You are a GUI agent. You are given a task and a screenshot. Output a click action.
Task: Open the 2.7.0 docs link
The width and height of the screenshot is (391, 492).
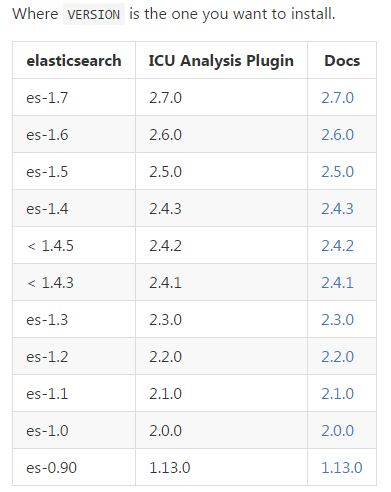(x=337, y=98)
